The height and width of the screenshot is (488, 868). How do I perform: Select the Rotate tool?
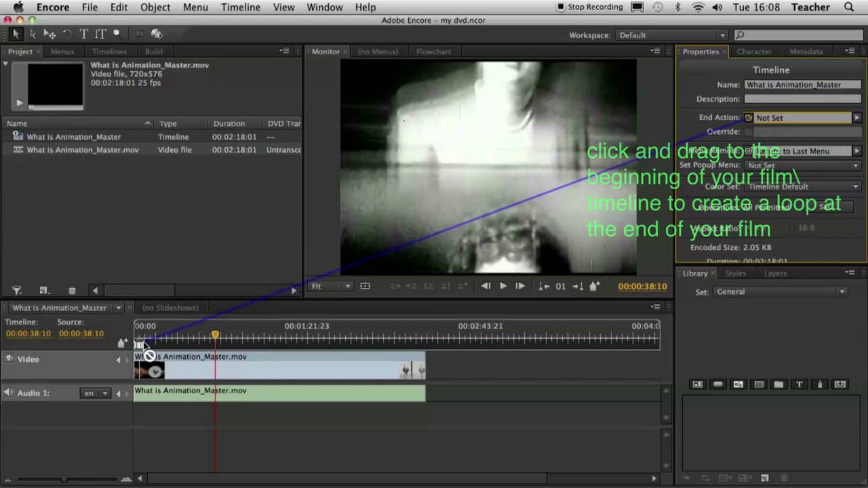click(67, 34)
